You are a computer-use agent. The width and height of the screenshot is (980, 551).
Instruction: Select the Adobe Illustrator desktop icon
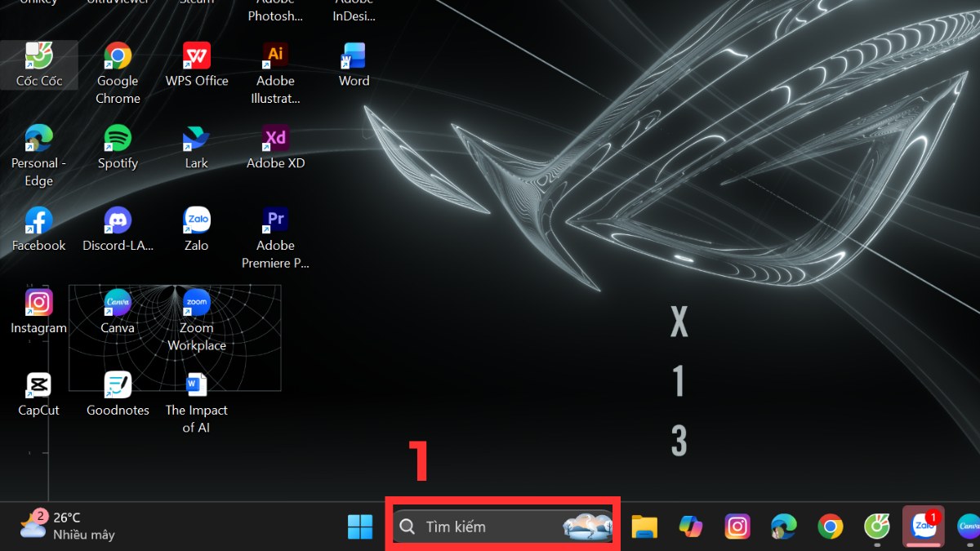pyautogui.click(x=276, y=73)
